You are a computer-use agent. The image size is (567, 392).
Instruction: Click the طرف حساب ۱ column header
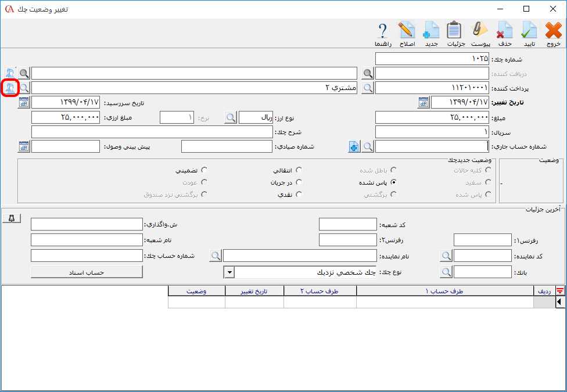pos(445,291)
